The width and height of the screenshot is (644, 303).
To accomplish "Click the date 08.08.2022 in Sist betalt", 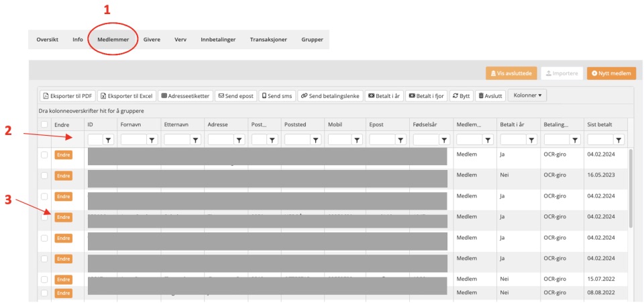I will point(601,292).
